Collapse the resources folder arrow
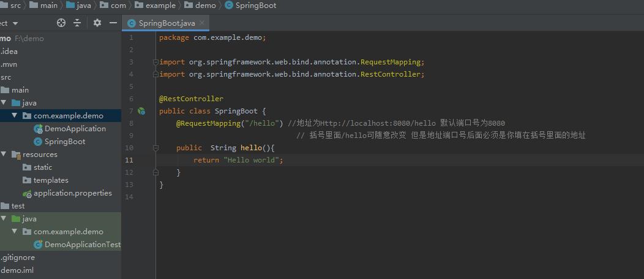The image size is (644, 279). point(4,154)
